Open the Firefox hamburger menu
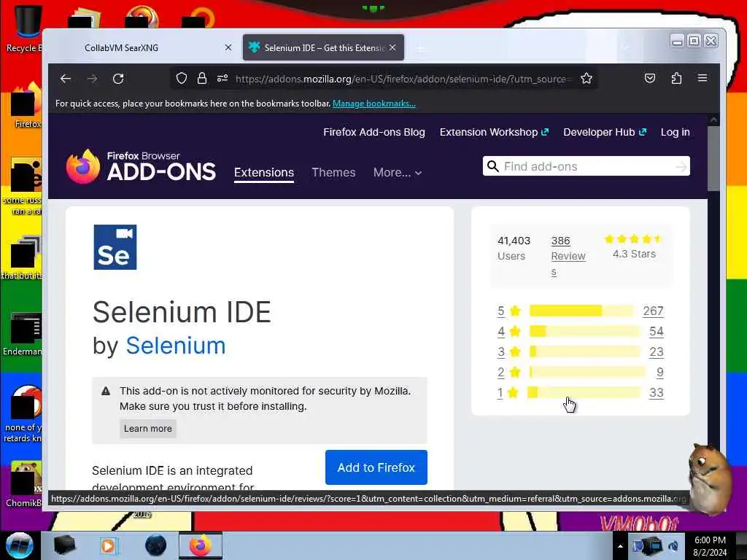 pyautogui.click(x=703, y=78)
